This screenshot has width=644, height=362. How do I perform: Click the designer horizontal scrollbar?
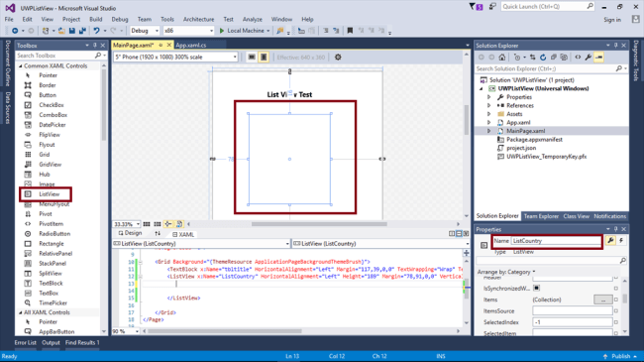click(319, 224)
